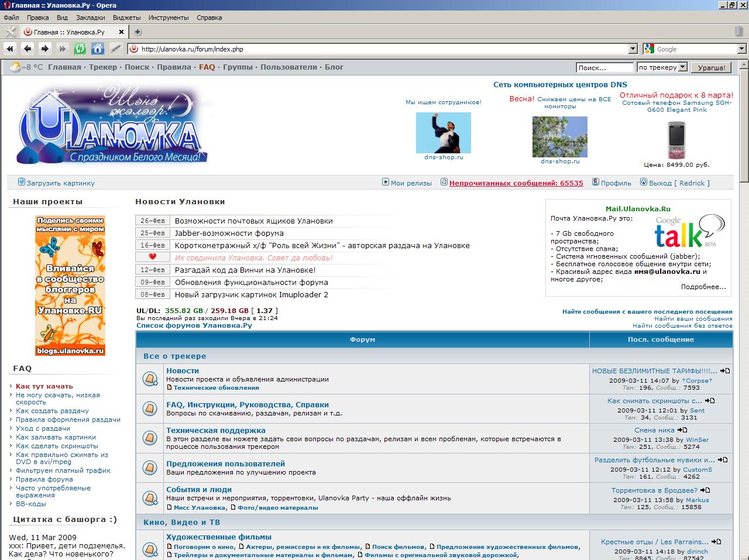Expand the 'по трекеру' search scope dropdown
The width and height of the screenshot is (749, 560).
click(x=682, y=67)
